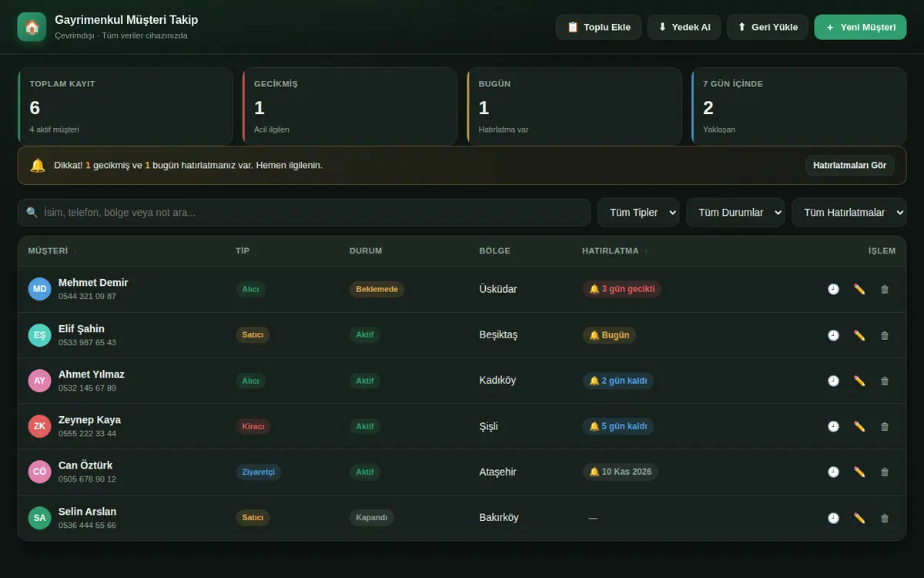Delete Ahmet Yılmaz using trash icon
This screenshot has height=578, width=924.
(x=885, y=381)
